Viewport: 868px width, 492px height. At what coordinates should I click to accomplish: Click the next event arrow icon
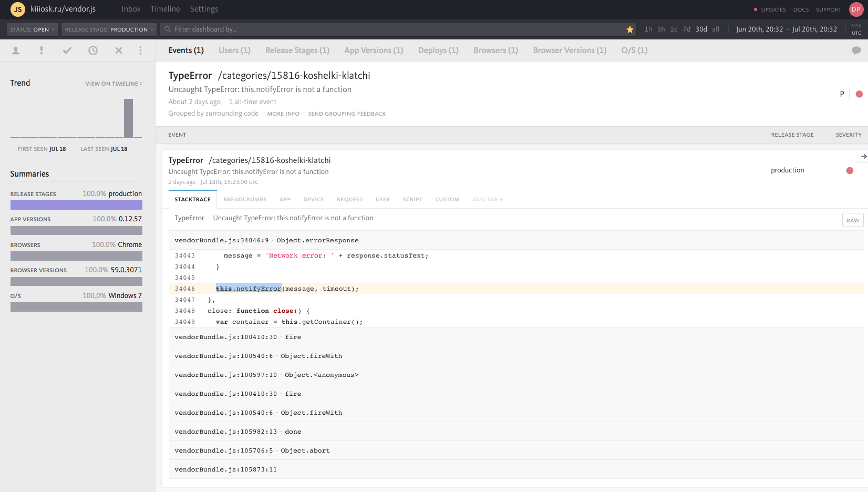[864, 156]
